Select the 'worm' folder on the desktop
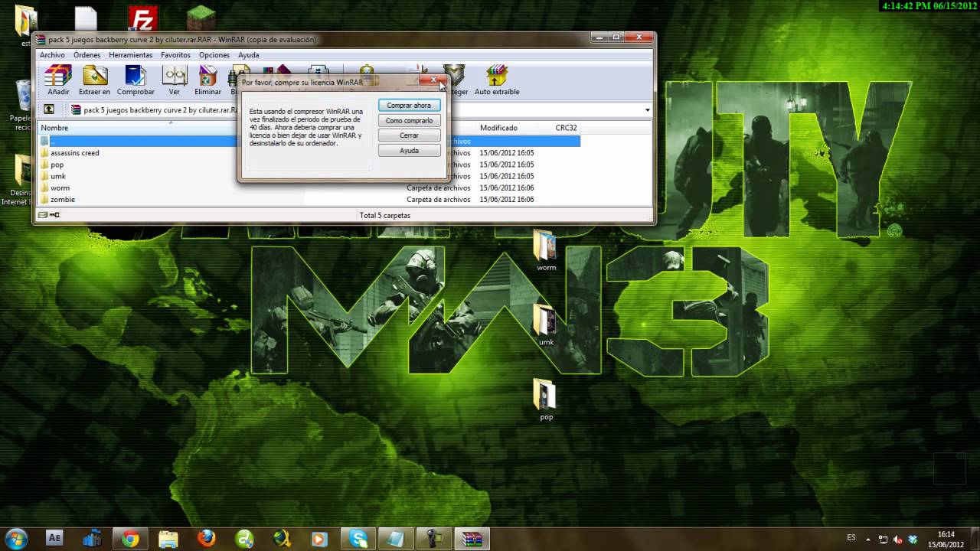980x551 pixels. coord(546,251)
